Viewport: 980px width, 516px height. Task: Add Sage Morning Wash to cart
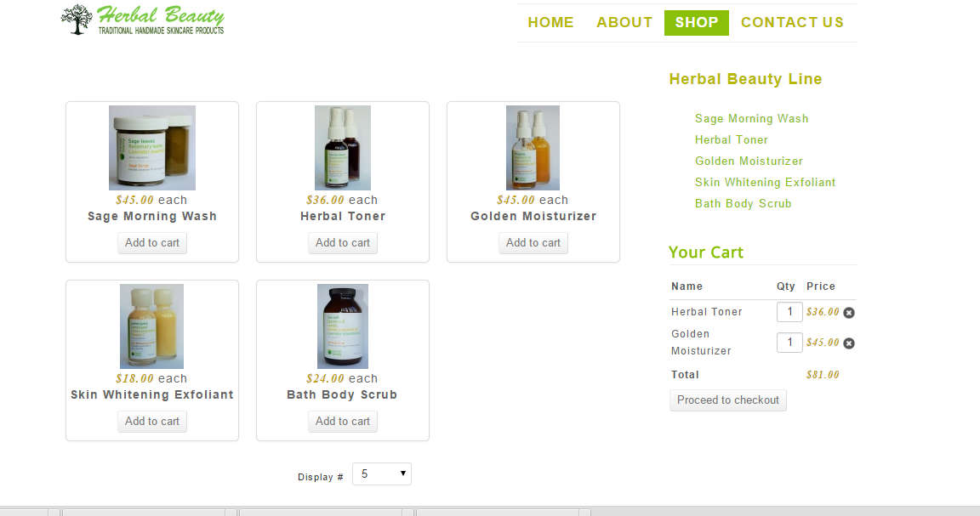[x=152, y=243]
